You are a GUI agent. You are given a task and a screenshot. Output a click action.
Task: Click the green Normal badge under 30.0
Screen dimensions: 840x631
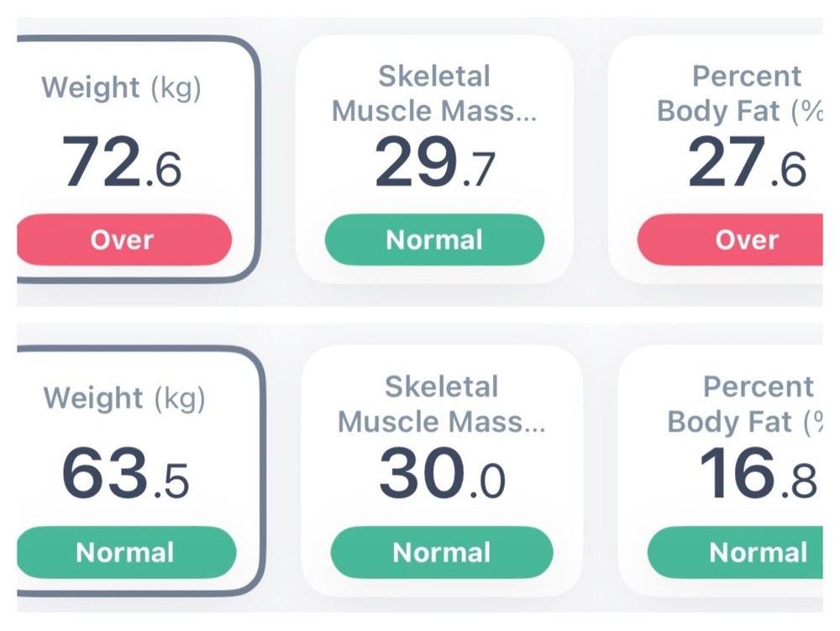click(442, 552)
